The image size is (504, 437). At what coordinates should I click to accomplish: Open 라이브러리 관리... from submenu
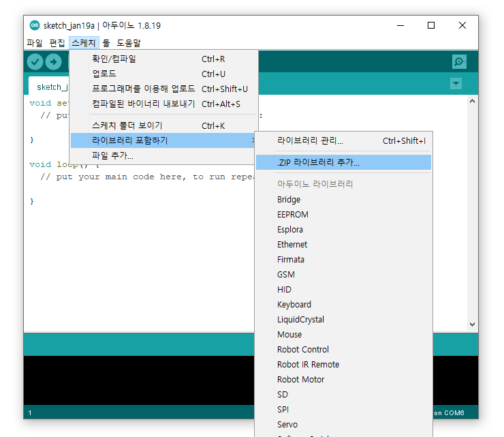coord(344,140)
